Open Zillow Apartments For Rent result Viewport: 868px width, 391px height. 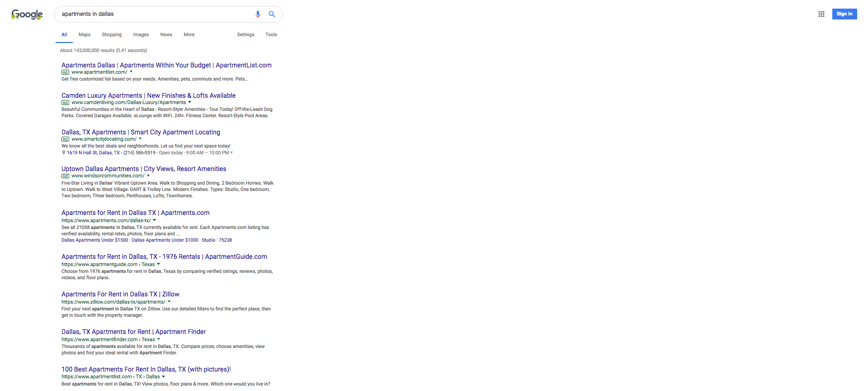tap(120, 294)
